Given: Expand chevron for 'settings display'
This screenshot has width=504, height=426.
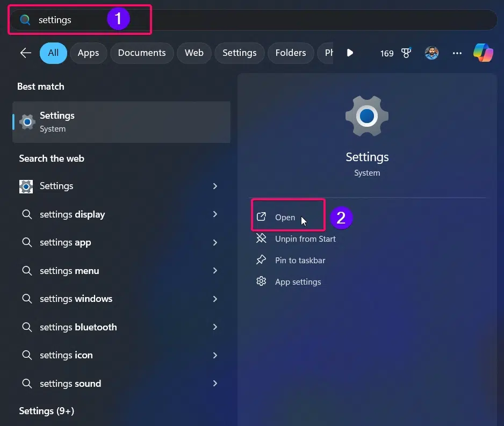Looking at the screenshot, I should (x=215, y=214).
